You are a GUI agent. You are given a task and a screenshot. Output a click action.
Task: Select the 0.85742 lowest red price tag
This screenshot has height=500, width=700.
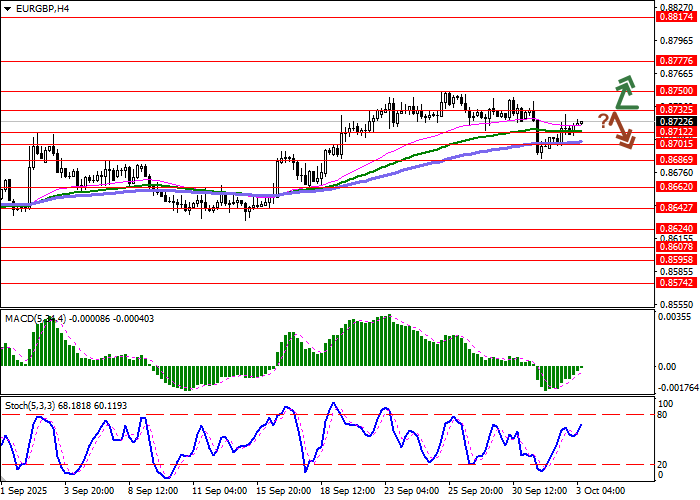(677, 283)
